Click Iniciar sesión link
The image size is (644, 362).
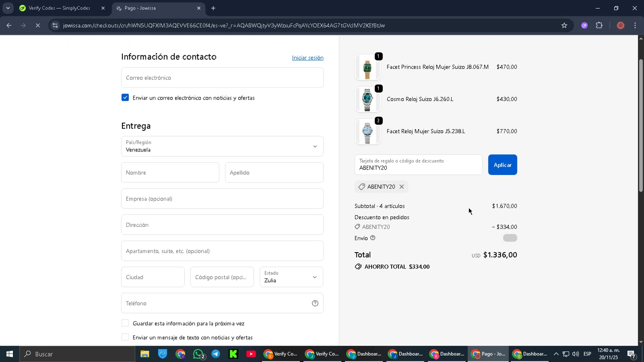point(308,57)
